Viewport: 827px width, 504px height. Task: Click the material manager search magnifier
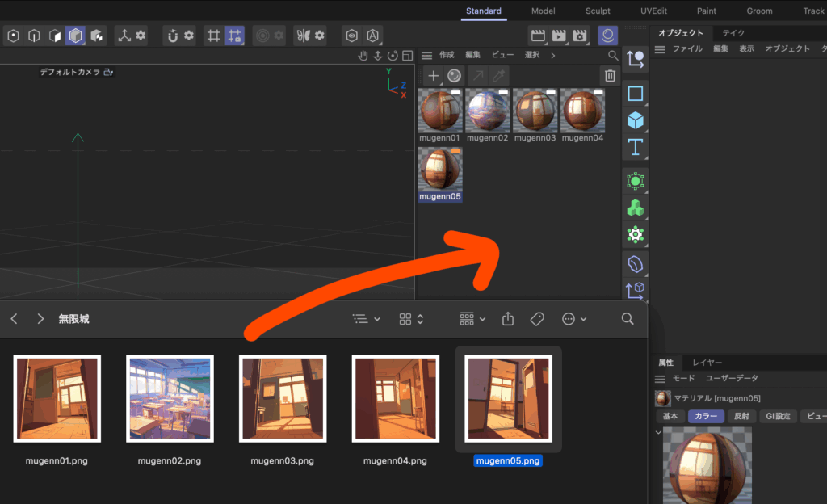point(614,56)
